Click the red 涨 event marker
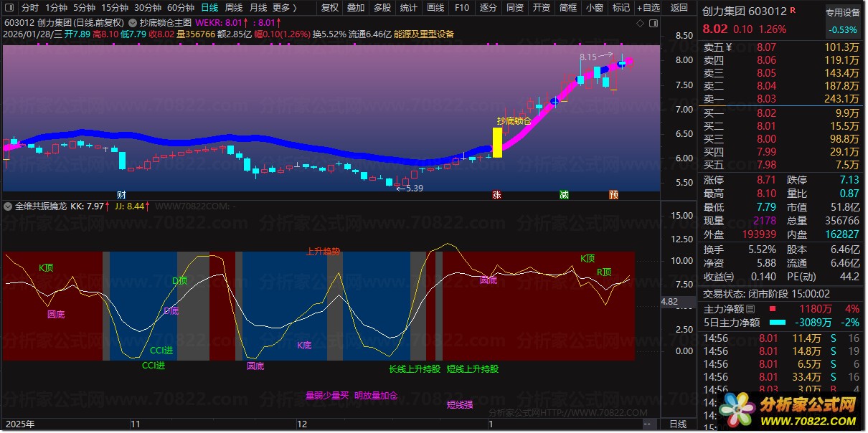This screenshot has width=868, height=433. click(x=496, y=195)
